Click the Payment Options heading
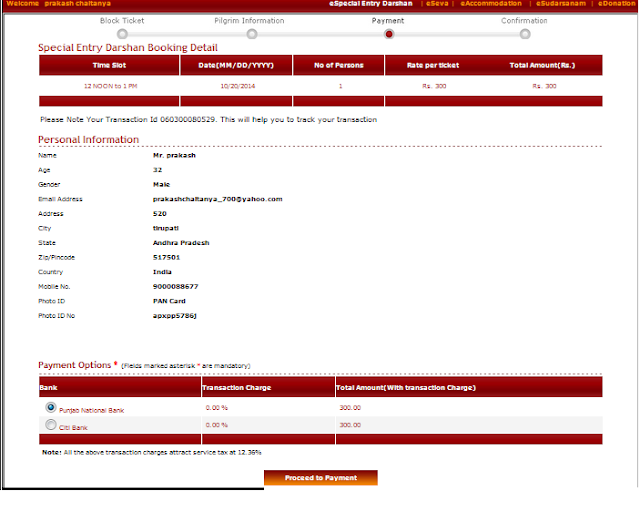The image size is (640, 512). (74, 365)
